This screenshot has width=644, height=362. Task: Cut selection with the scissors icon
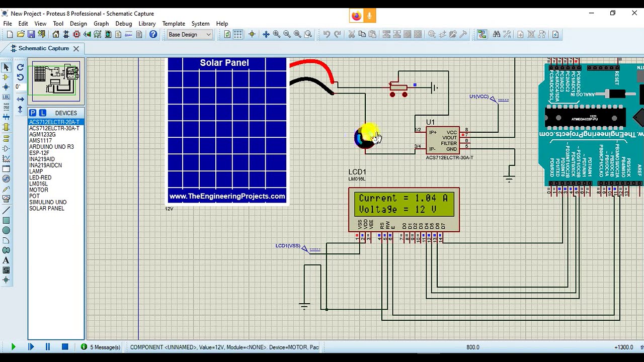[352, 34]
